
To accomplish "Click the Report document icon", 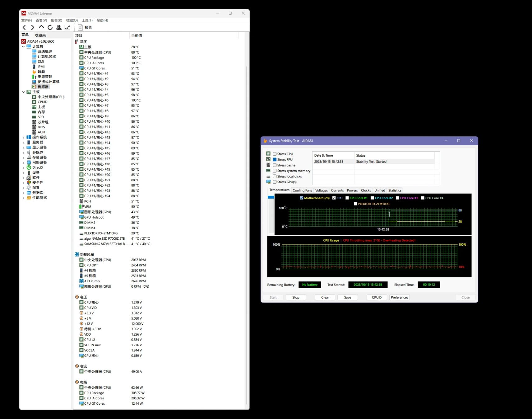I will [x=80, y=27].
